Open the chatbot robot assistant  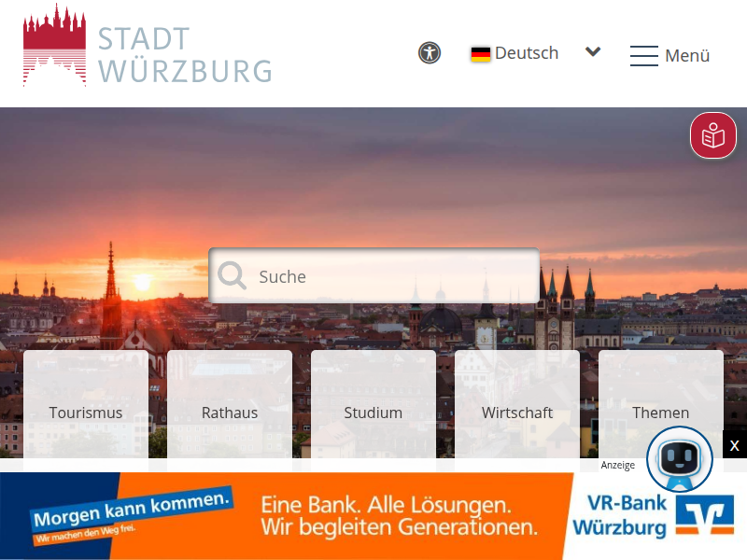[x=680, y=458]
